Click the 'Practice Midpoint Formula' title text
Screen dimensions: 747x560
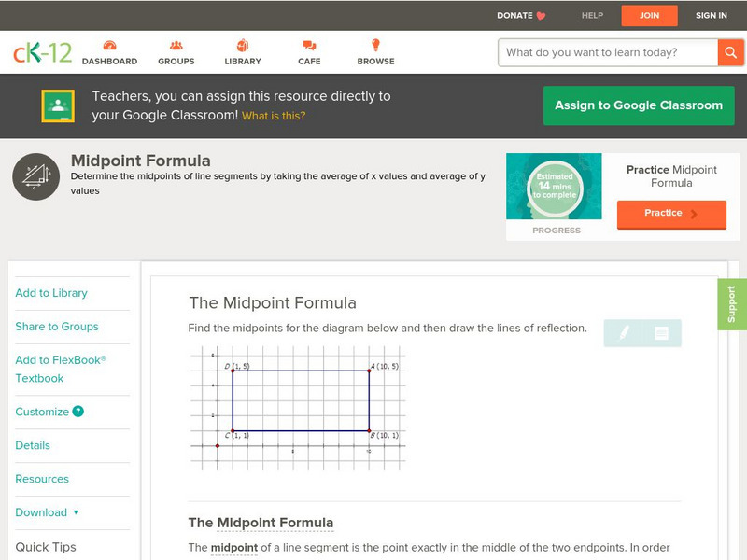click(671, 176)
